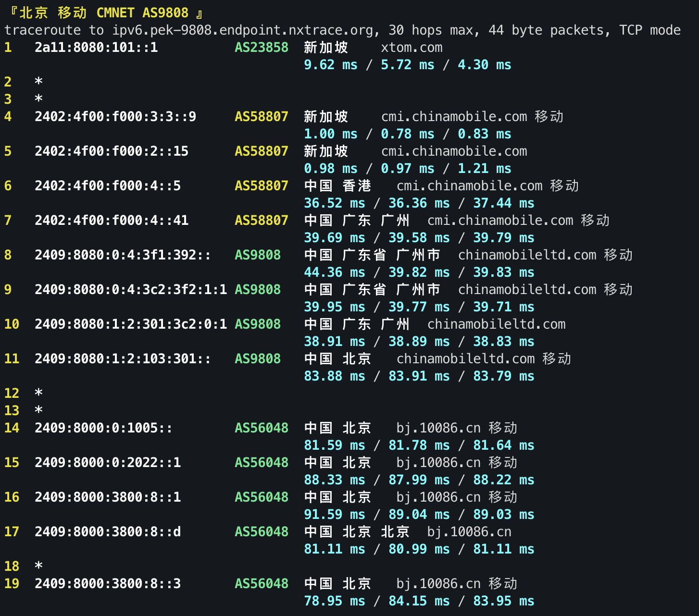Click AS9808 on hop 8 row
The image size is (699, 616).
[258, 255]
